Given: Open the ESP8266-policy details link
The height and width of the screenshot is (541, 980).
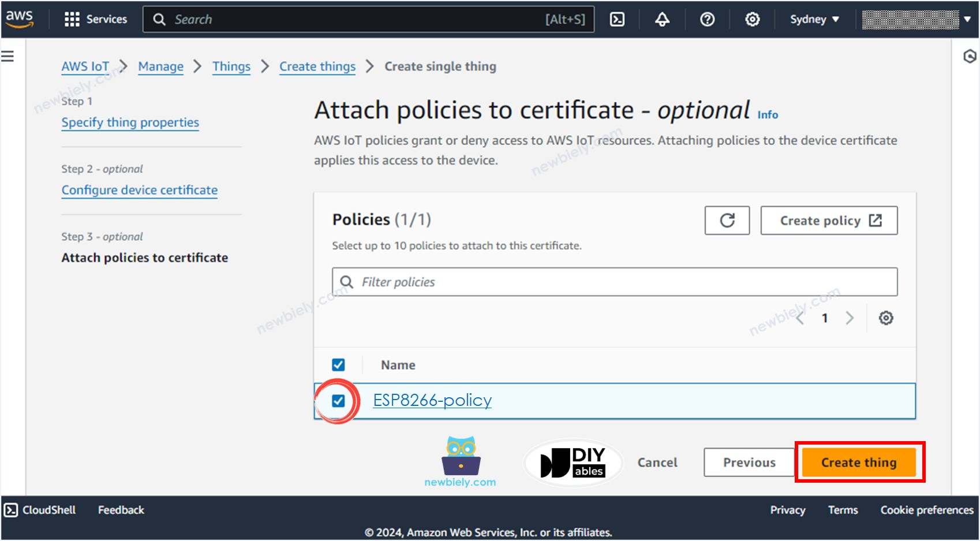Looking at the screenshot, I should click(x=432, y=400).
